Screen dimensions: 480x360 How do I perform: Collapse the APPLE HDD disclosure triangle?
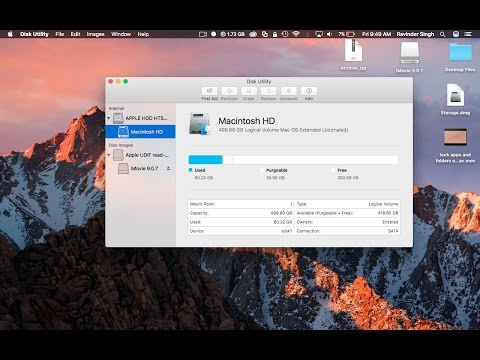point(109,118)
